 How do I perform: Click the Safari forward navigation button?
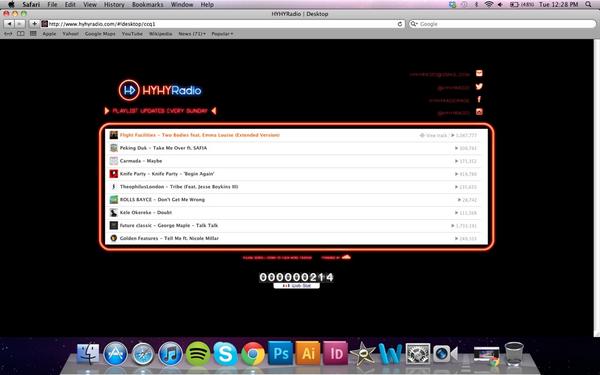click(20, 24)
